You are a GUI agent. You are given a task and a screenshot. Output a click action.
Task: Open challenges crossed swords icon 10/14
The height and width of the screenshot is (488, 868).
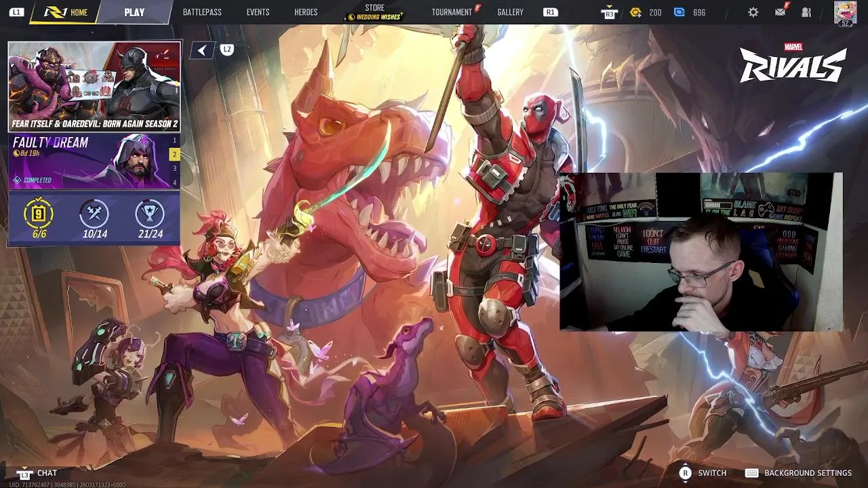coord(95,214)
